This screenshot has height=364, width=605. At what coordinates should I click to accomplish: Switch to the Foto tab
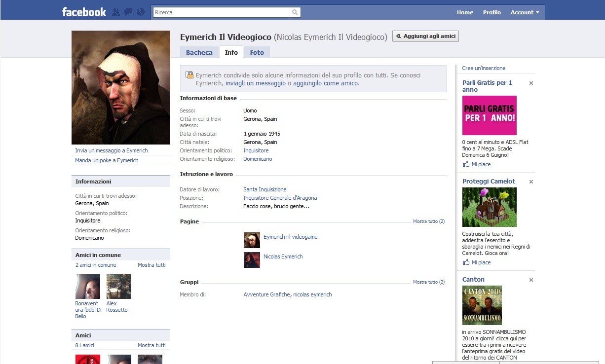pyautogui.click(x=257, y=52)
